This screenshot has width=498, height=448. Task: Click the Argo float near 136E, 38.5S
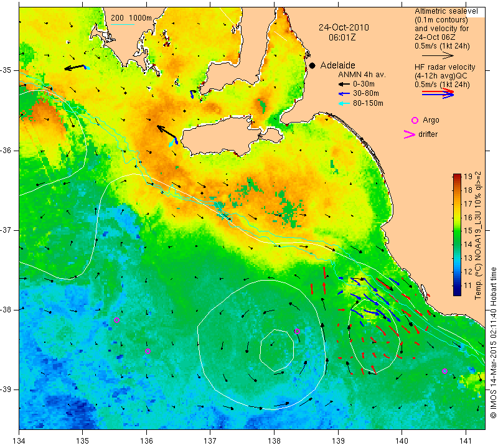148,351
